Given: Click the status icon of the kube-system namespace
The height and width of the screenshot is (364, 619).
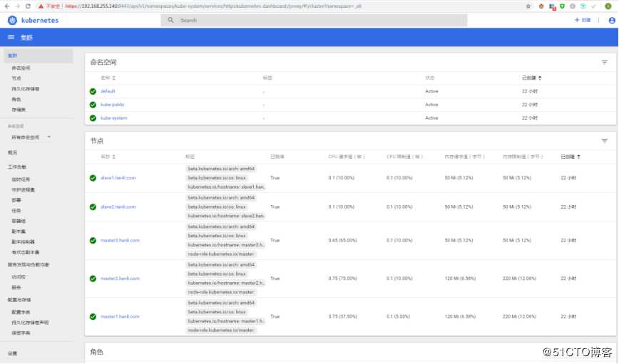Looking at the screenshot, I should pos(93,118).
